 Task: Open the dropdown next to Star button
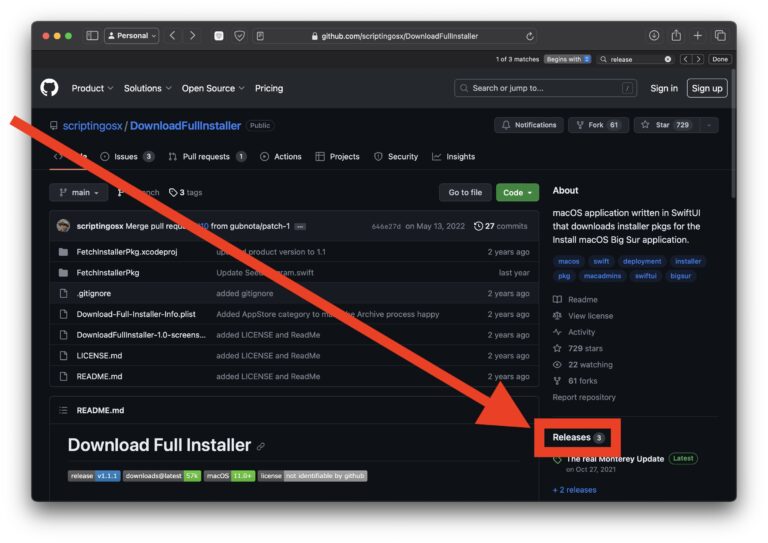coord(709,125)
